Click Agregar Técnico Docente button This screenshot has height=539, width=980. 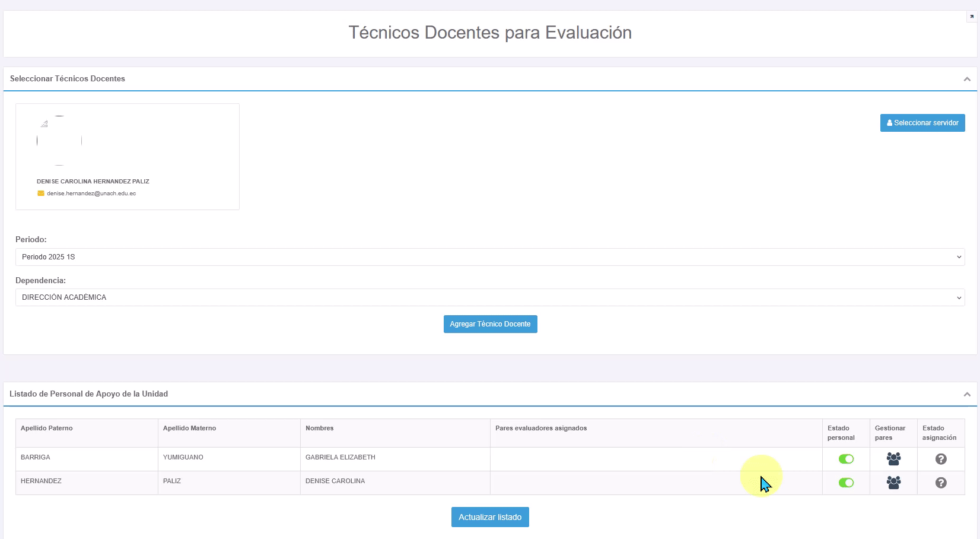(490, 324)
